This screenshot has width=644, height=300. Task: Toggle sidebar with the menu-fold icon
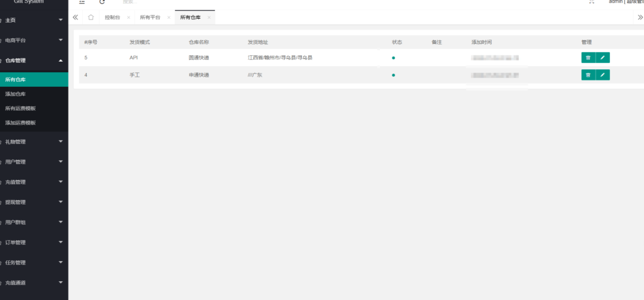pos(82,2)
